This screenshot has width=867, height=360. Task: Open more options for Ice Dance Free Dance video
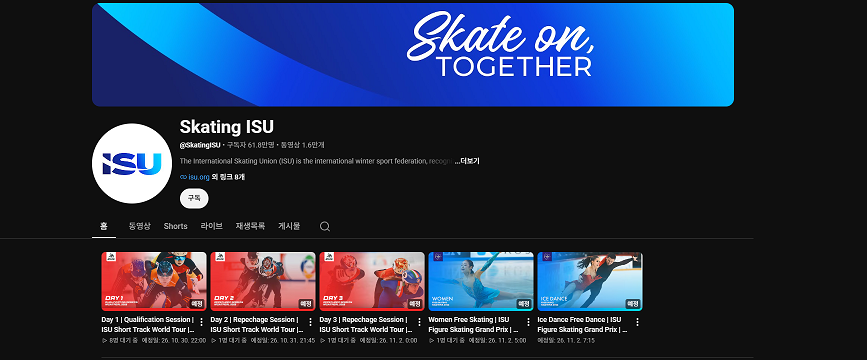637,322
